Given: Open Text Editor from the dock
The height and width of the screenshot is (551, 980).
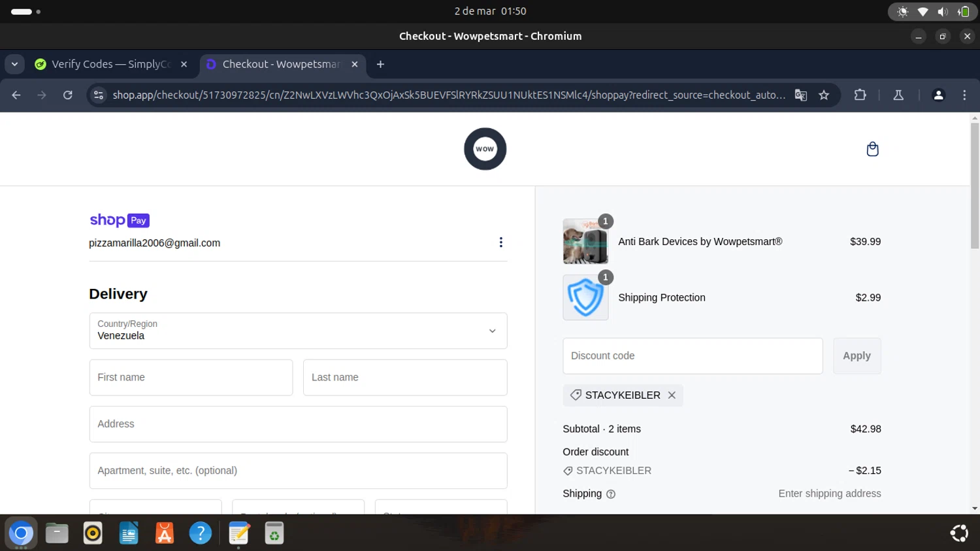Looking at the screenshot, I should click(238, 533).
